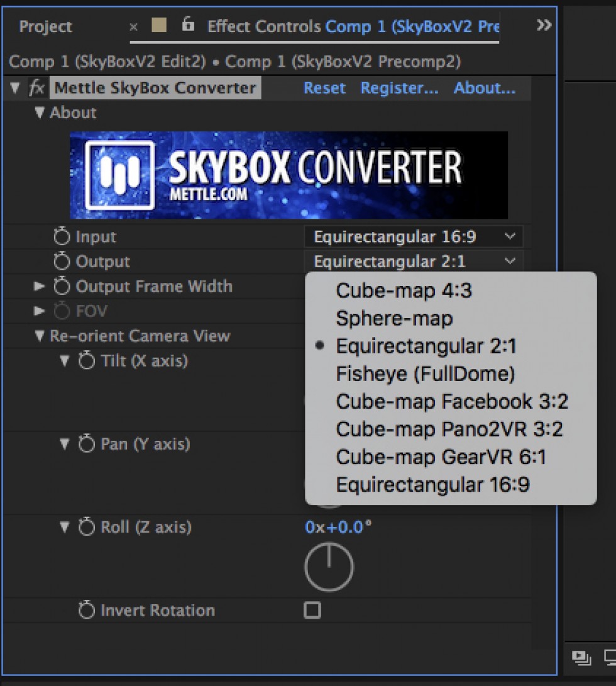Enable the Invert Rotation checkbox
Image resolution: width=616 pixels, height=686 pixels.
coord(312,611)
